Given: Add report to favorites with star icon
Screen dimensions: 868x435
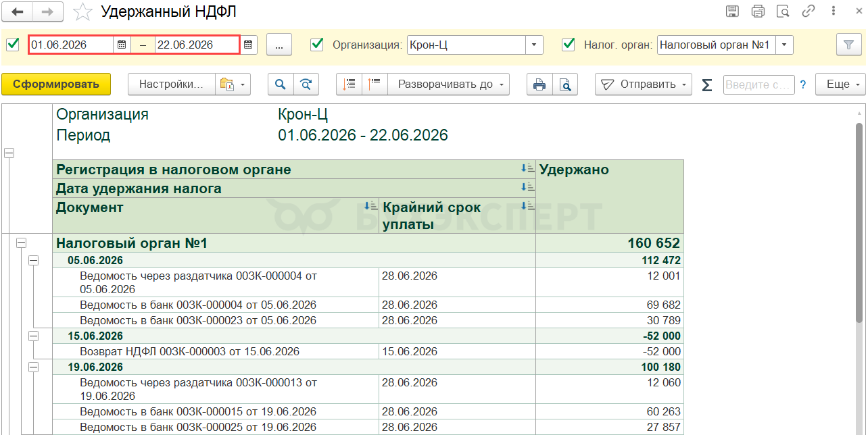Looking at the screenshot, I should (x=82, y=11).
